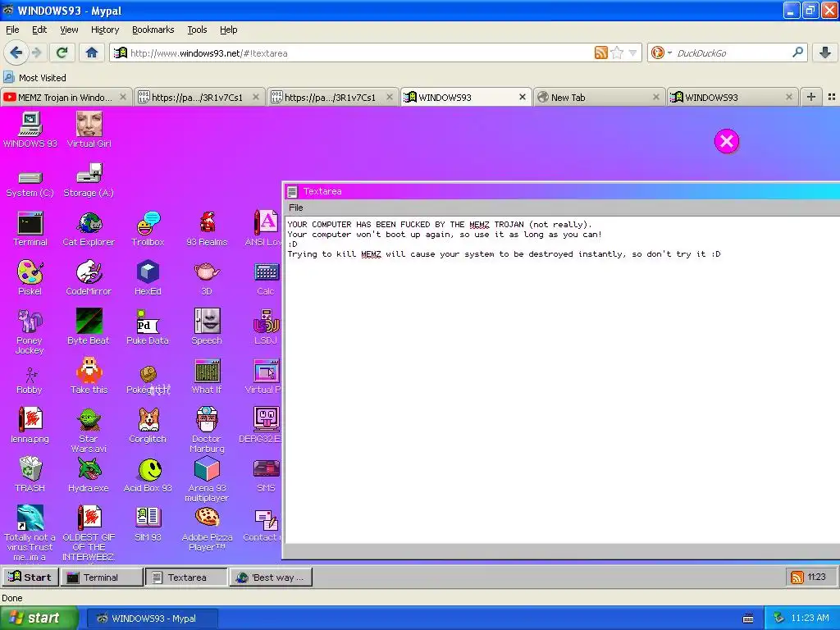Open the 93 Realms icon
840x630 pixels.
207,229
